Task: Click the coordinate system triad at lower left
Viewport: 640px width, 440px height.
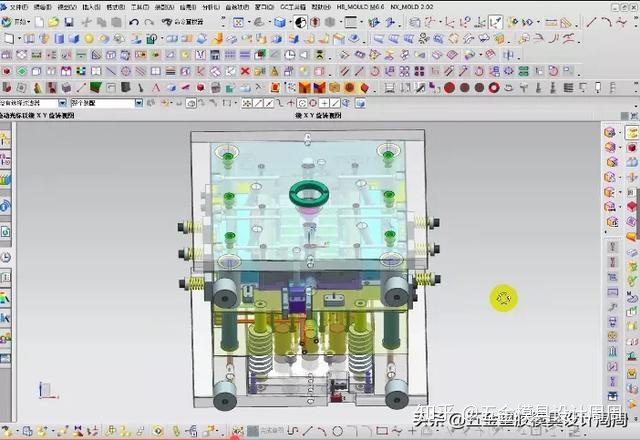Action: [48, 391]
